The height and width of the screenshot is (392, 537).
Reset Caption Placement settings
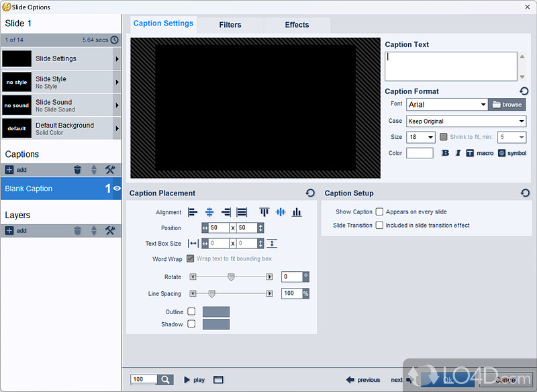[310, 193]
